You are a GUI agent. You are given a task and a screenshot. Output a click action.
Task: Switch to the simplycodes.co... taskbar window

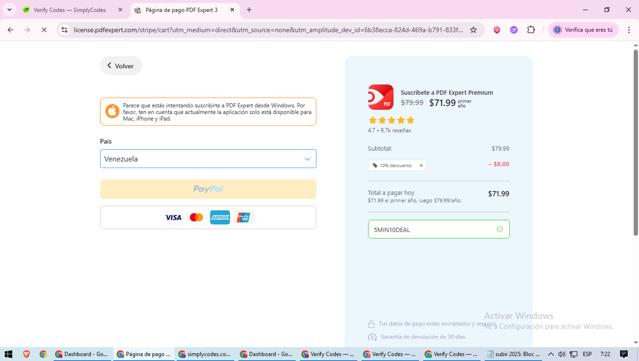coord(205,354)
